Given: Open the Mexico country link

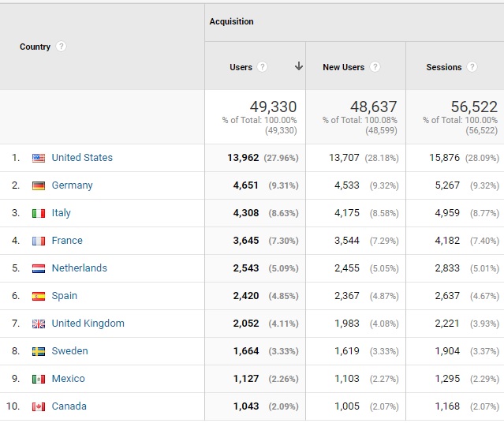Looking at the screenshot, I should [x=69, y=379].
